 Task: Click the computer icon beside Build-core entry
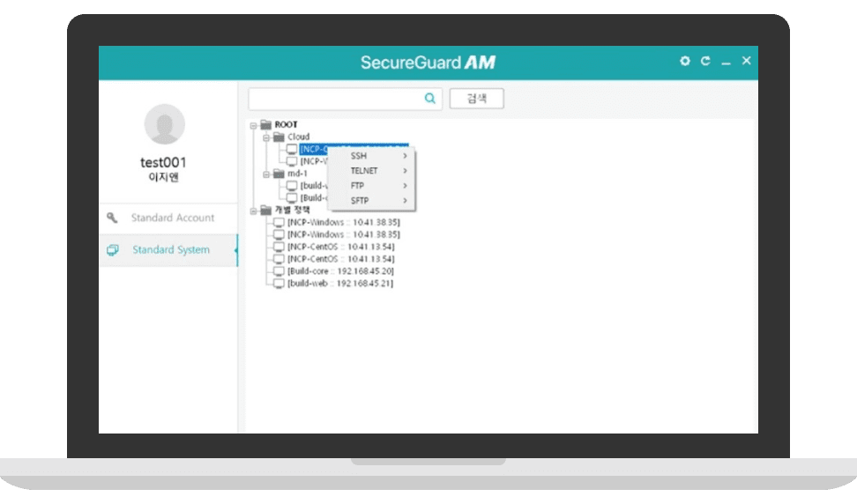click(279, 271)
